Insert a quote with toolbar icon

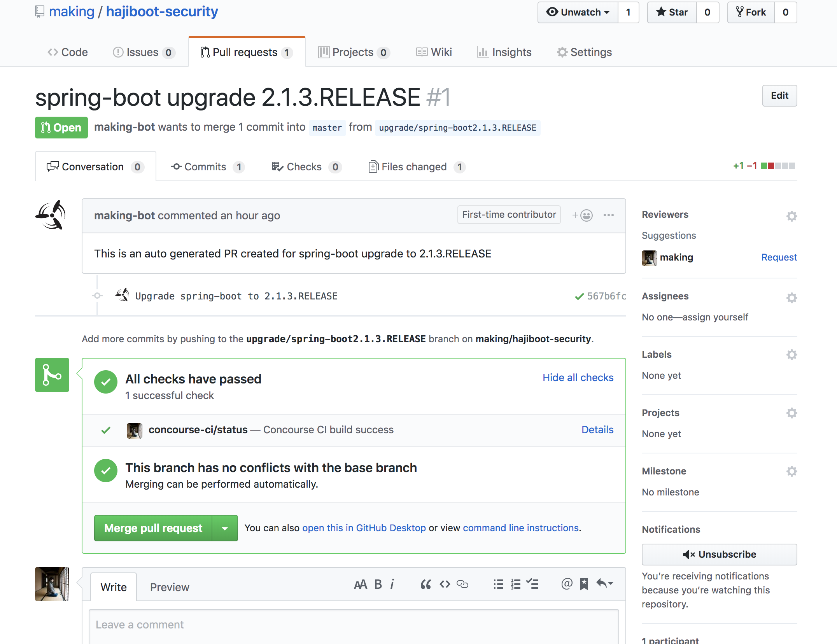426,584
